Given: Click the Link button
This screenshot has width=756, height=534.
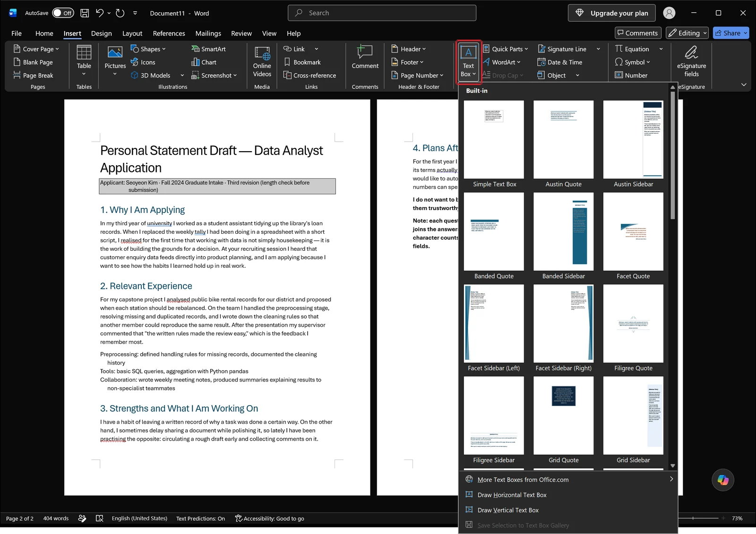Looking at the screenshot, I should click(x=294, y=49).
